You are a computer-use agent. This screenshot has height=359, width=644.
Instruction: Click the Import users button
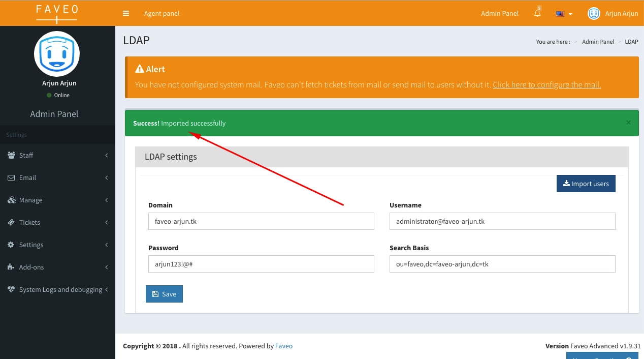click(586, 184)
